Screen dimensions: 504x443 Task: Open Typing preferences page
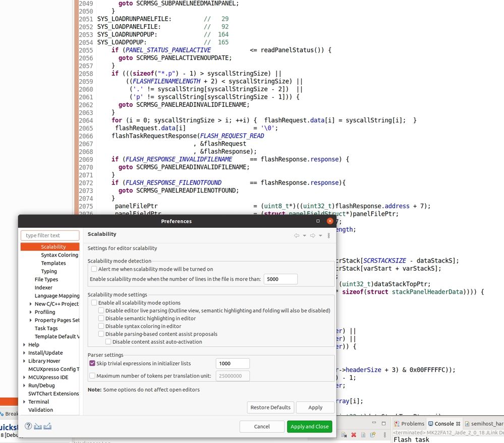pos(49,271)
